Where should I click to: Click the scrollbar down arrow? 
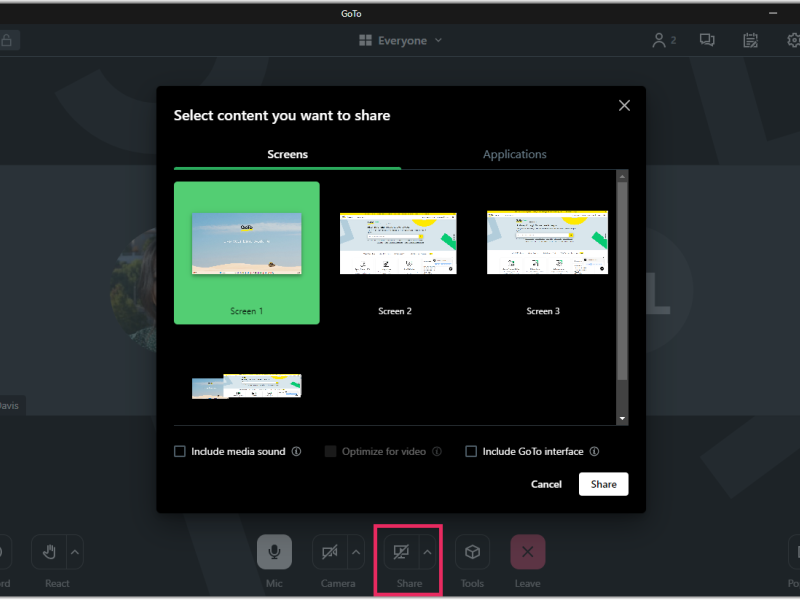point(622,419)
